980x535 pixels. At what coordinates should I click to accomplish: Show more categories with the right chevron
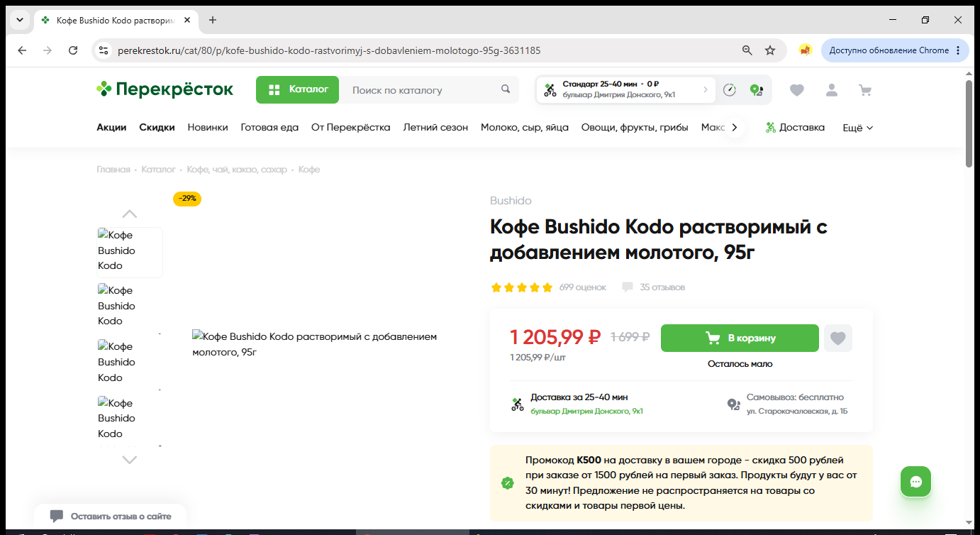735,128
